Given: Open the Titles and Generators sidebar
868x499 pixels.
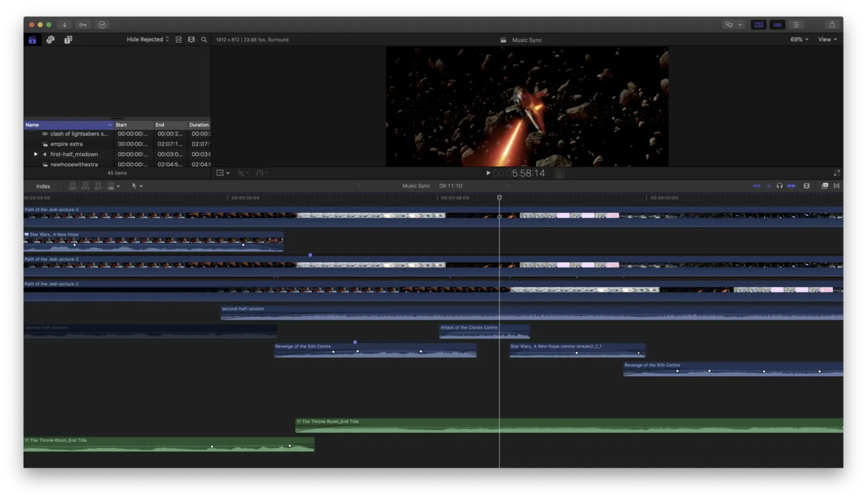Looking at the screenshot, I should [x=68, y=40].
